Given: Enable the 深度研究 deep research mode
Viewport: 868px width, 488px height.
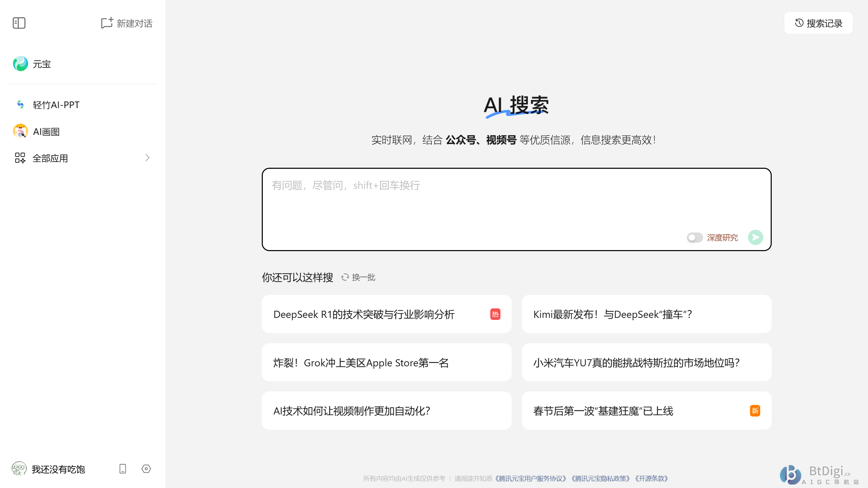Looking at the screenshot, I should 694,238.
